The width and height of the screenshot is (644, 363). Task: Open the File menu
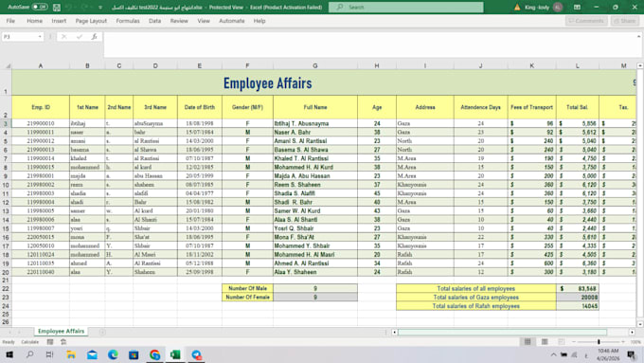(x=10, y=21)
